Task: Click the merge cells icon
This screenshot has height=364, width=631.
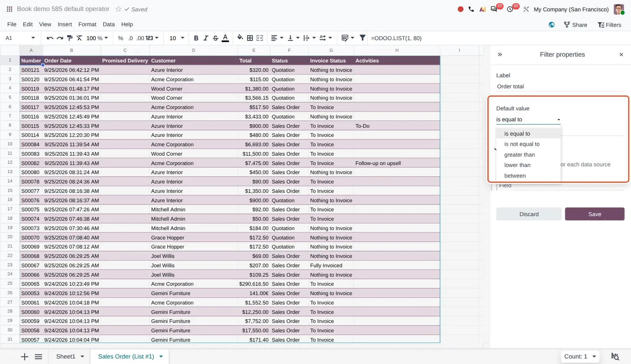Action: [260, 38]
